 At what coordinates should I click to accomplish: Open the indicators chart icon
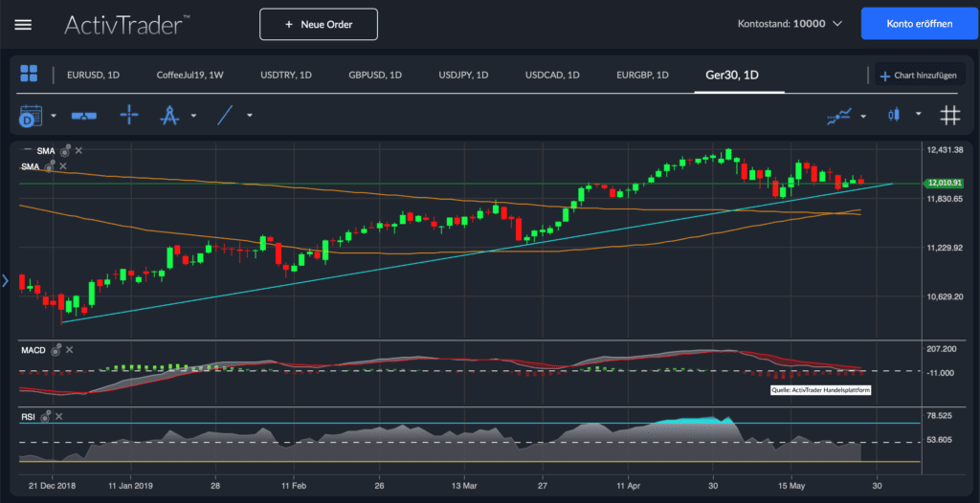click(839, 116)
